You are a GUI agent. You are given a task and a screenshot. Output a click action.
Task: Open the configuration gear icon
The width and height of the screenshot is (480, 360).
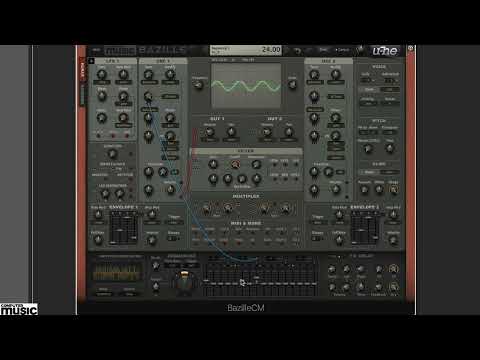(x=360, y=50)
